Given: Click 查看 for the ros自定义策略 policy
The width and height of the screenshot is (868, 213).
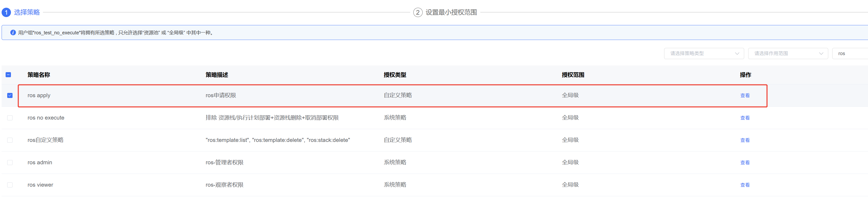Looking at the screenshot, I should [x=745, y=140].
